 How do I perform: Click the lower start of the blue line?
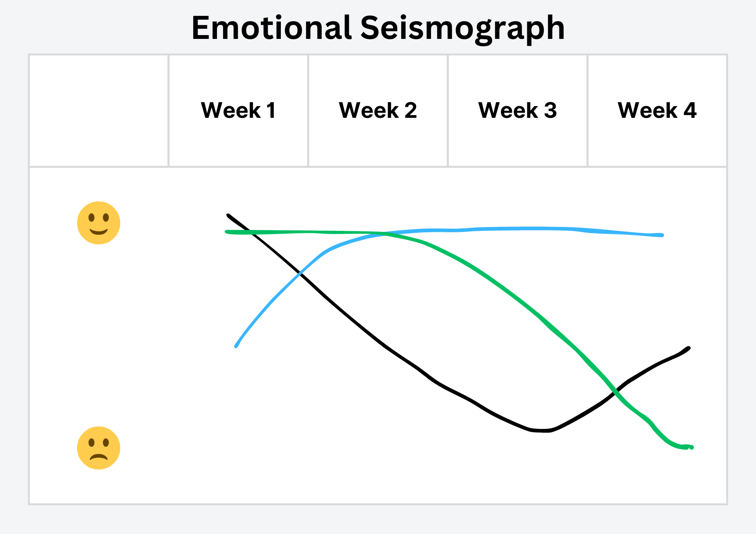pos(236,346)
